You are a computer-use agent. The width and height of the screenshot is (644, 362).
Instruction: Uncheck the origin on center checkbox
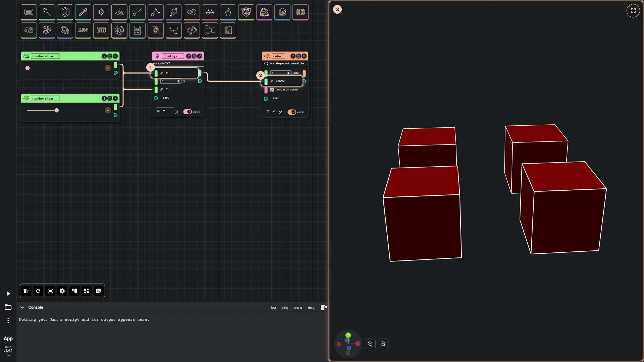point(272,89)
